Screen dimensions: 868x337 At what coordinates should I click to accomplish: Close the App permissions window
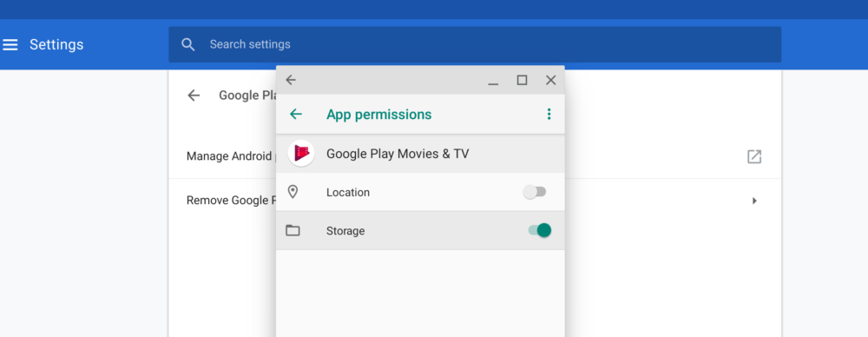(551, 81)
